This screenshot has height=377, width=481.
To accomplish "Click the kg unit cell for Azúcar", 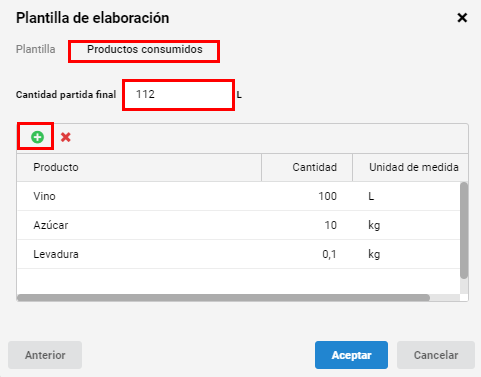I will [406, 225].
